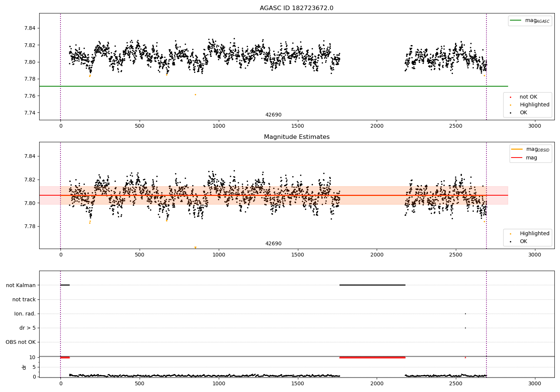
Task: Click the 3000 x-tick in the top plot
Action: point(535,126)
